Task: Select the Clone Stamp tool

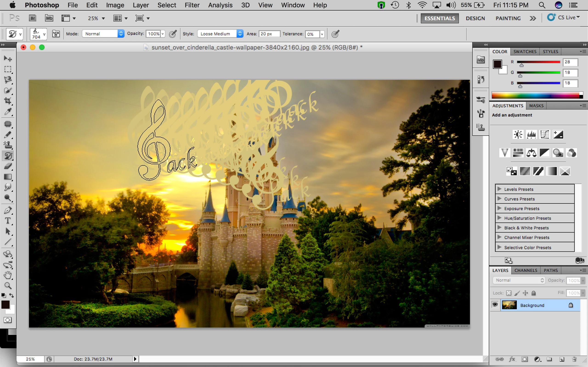Action: 8,145
